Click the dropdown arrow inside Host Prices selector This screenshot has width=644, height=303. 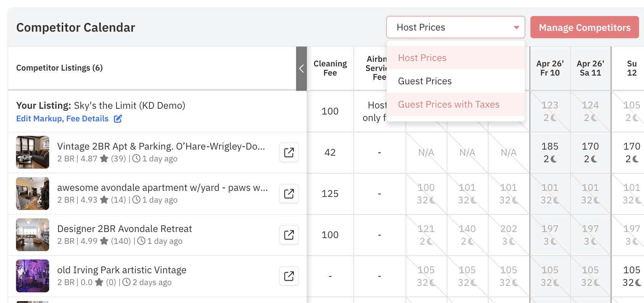click(x=517, y=27)
